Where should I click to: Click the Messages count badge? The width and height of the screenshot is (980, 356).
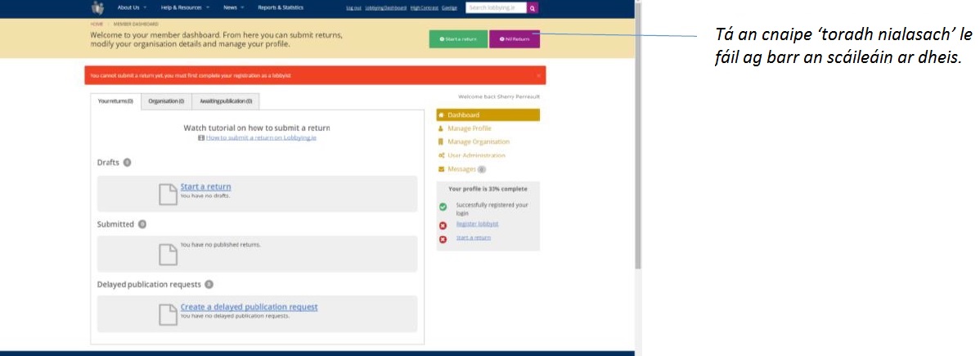coord(482,169)
